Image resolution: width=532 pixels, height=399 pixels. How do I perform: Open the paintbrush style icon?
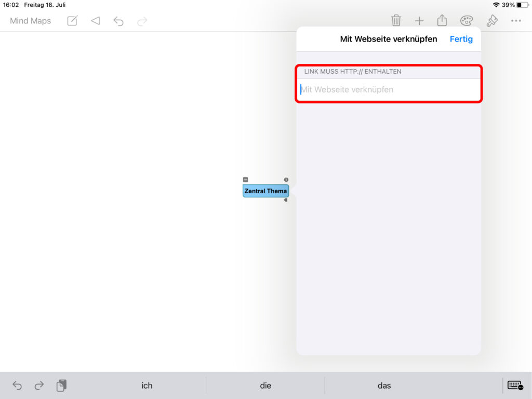tap(491, 21)
